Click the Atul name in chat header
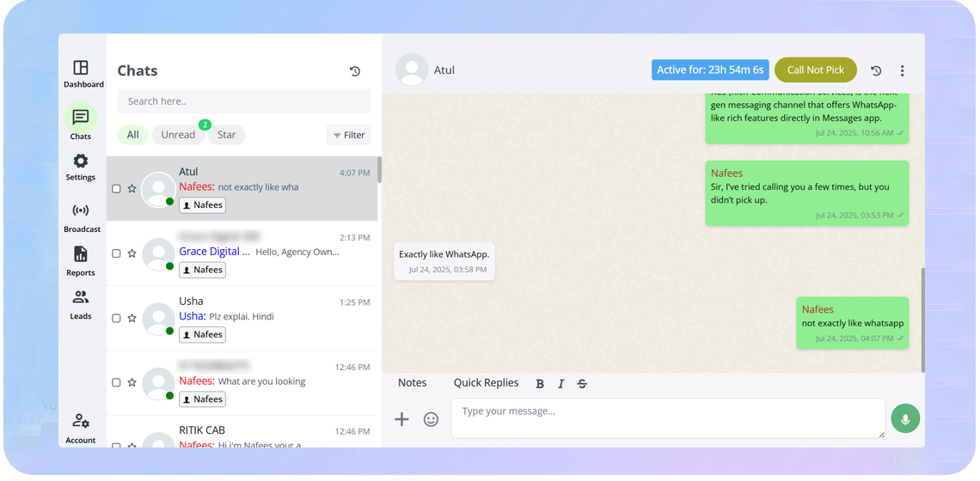This screenshot has width=980, height=481. click(444, 70)
